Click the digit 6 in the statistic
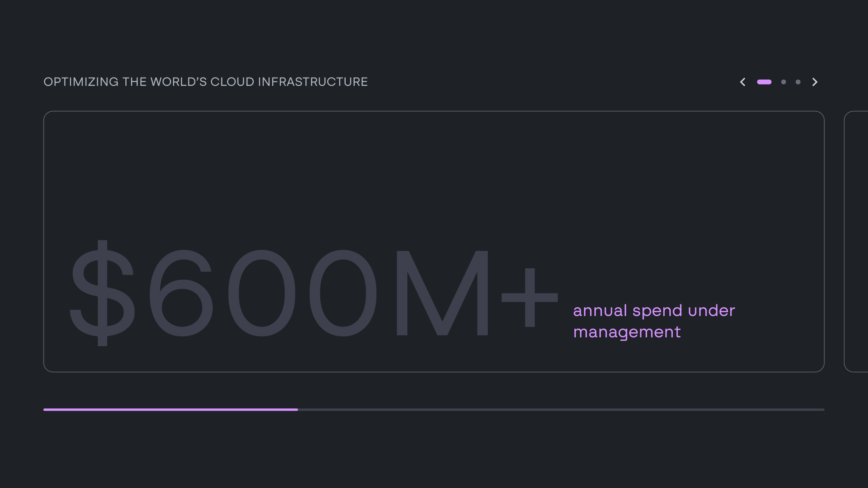This screenshot has height=488, width=868. (181, 293)
